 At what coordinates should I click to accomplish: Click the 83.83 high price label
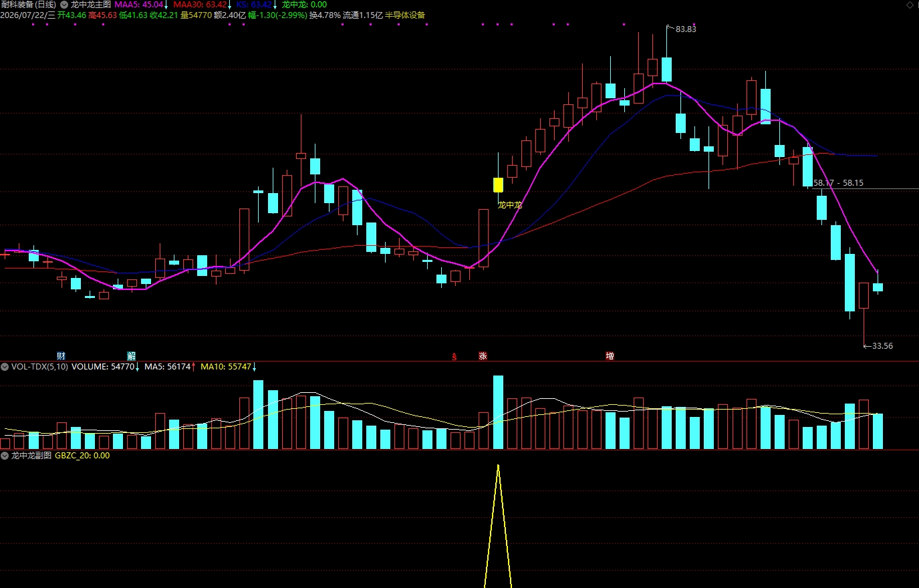(x=686, y=29)
